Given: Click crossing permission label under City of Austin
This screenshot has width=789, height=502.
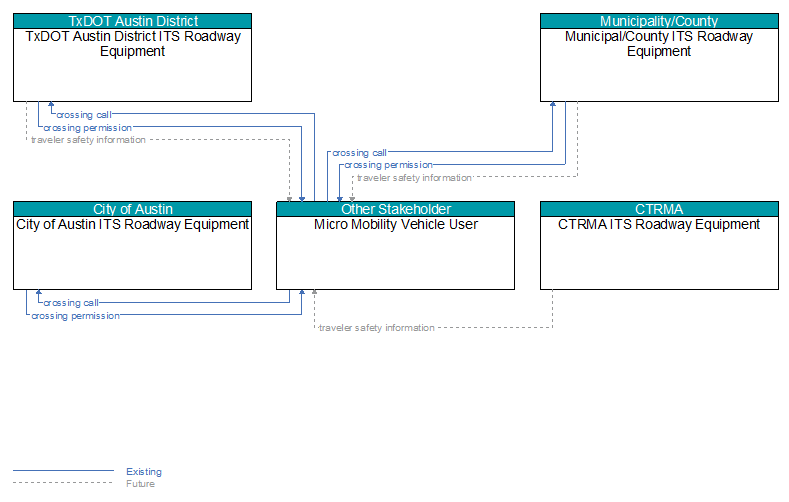Looking at the screenshot, I should (75, 316).
